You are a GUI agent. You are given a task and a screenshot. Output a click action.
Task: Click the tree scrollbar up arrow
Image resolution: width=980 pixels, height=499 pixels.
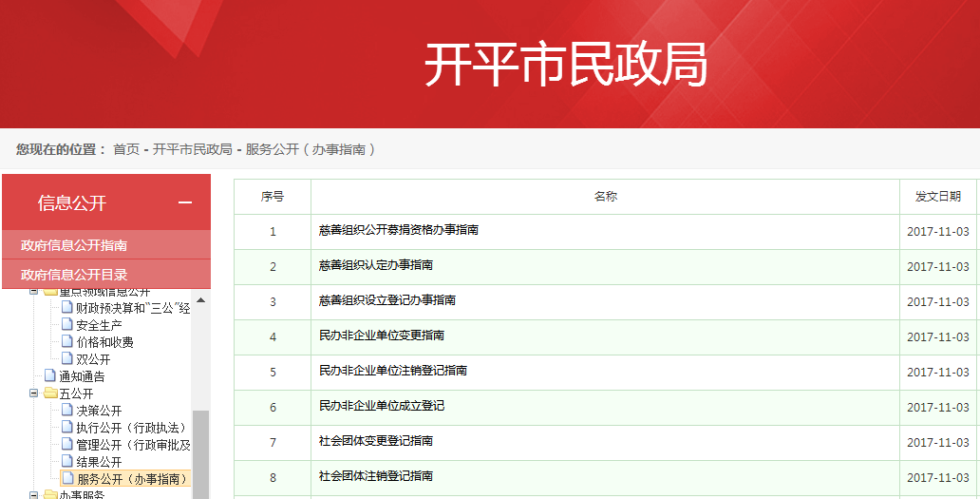pyautogui.click(x=200, y=300)
